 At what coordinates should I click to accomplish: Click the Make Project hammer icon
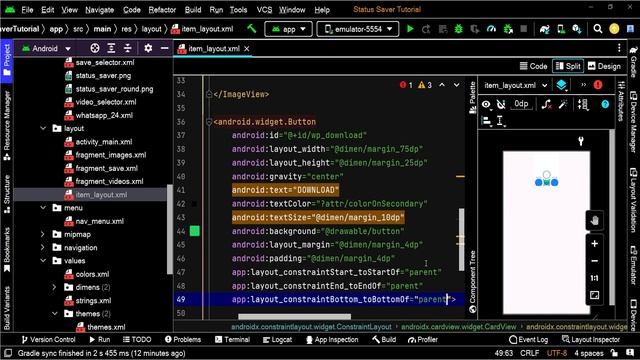[252, 29]
